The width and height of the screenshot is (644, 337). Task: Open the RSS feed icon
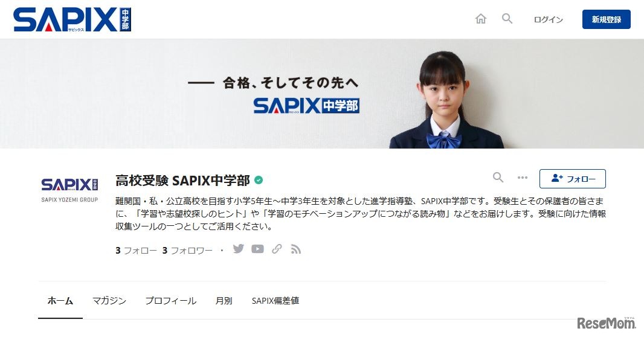click(x=295, y=249)
